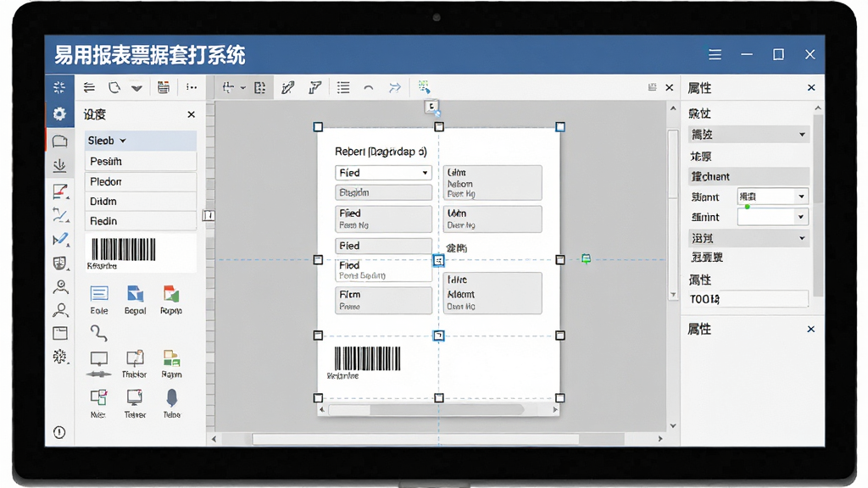The image size is (868, 488).
Task: Close the 设度 panel with its X
Action: (x=191, y=114)
